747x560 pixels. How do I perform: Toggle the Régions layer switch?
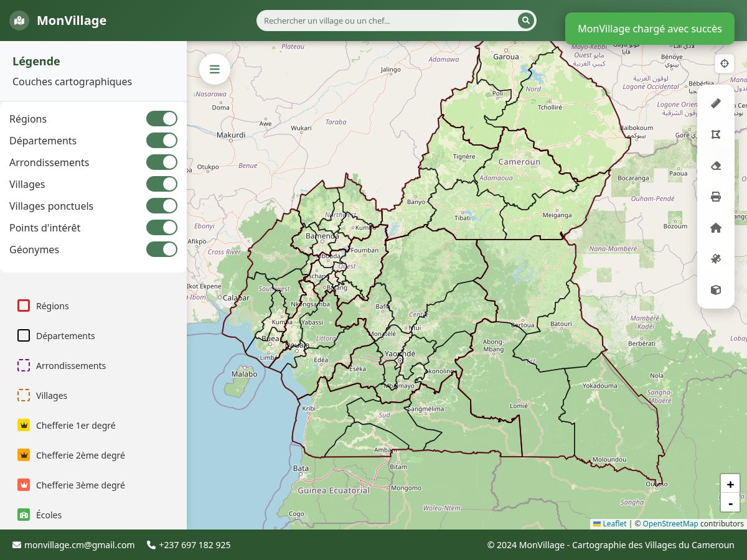pyautogui.click(x=162, y=119)
